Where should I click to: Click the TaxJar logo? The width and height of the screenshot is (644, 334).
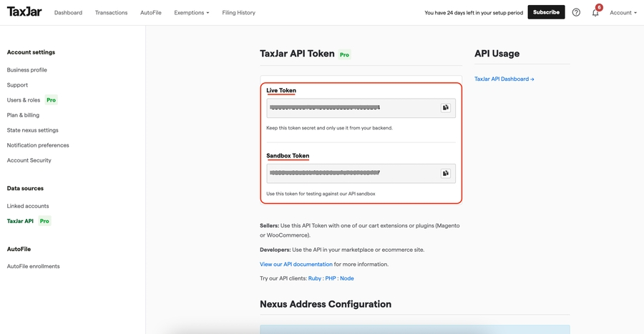24,12
